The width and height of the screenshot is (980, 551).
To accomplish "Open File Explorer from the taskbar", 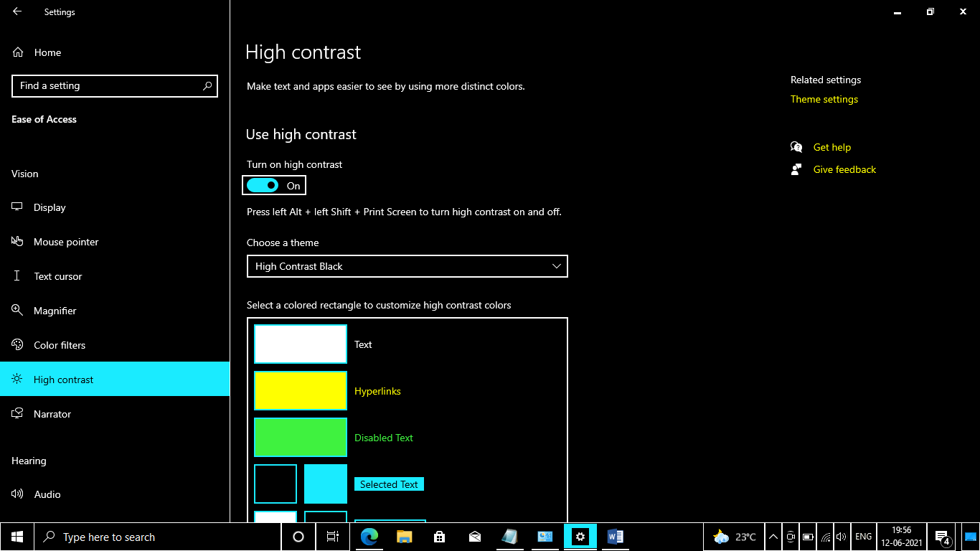I will point(405,537).
